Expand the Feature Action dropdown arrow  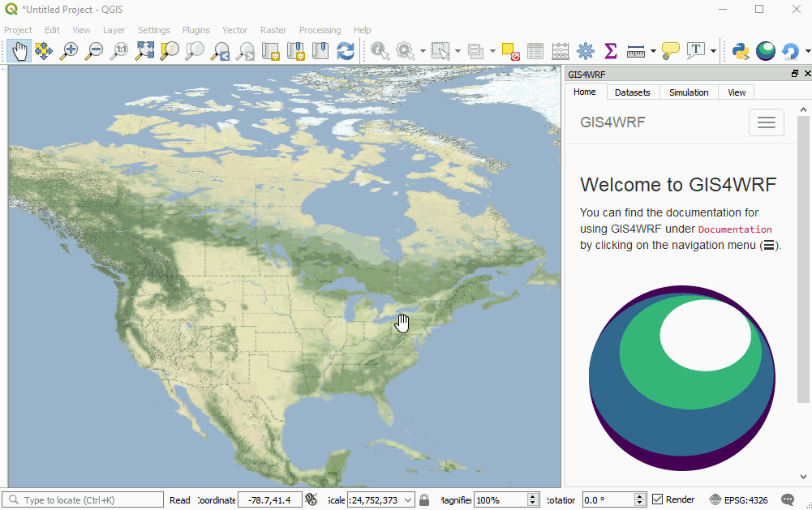[423, 51]
